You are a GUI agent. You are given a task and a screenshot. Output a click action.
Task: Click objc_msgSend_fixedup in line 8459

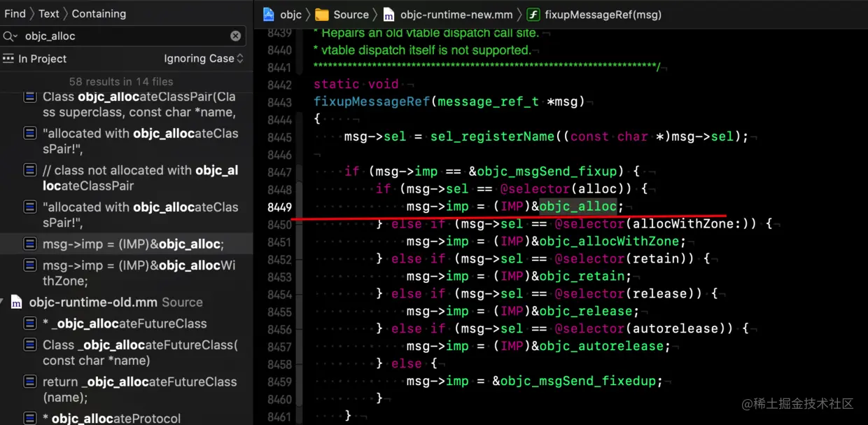[x=577, y=382]
